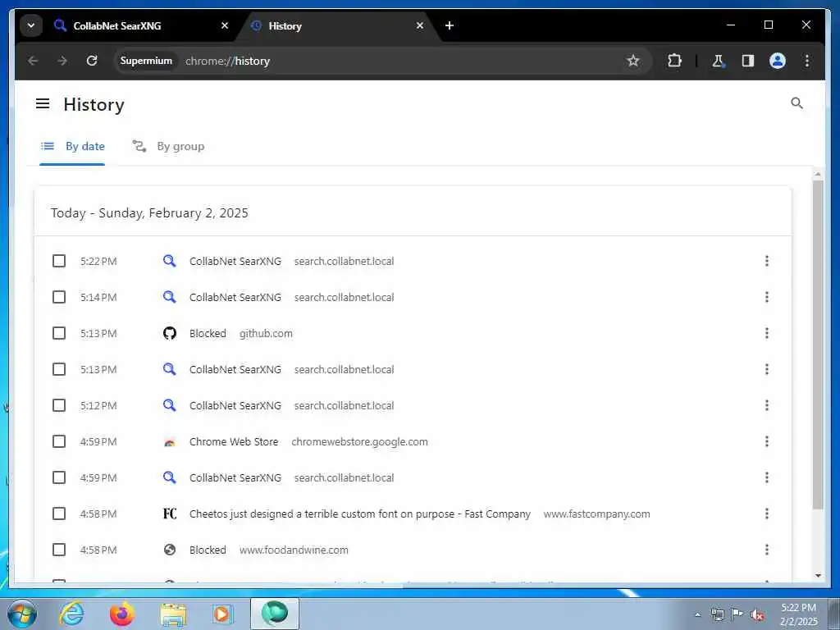The image size is (840, 630).
Task: Launch Firefox from the taskbar
Action: 122,614
